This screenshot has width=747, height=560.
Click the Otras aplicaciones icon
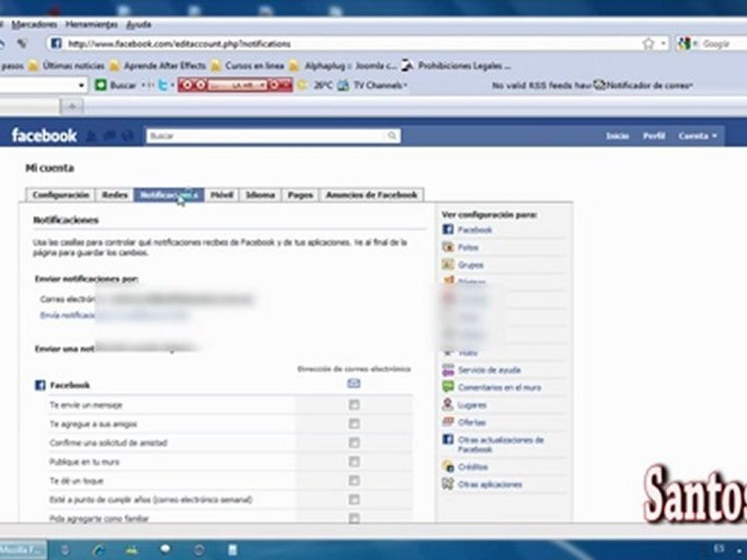click(x=448, y=484)
